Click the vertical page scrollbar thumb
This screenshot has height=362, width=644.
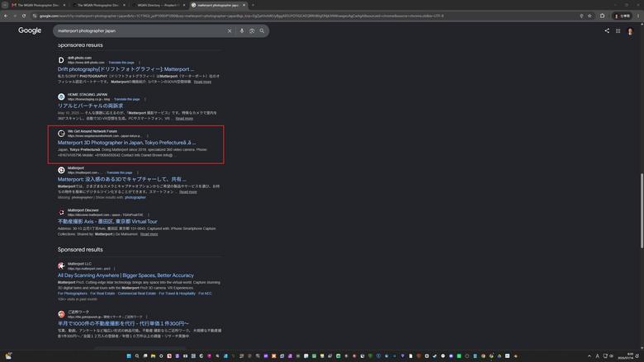(x=642, y=211)
